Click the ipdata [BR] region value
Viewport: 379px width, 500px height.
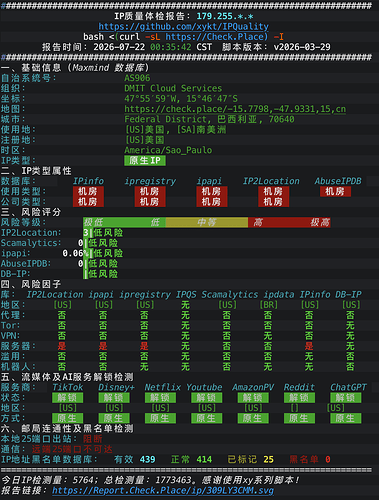point(269,305)
